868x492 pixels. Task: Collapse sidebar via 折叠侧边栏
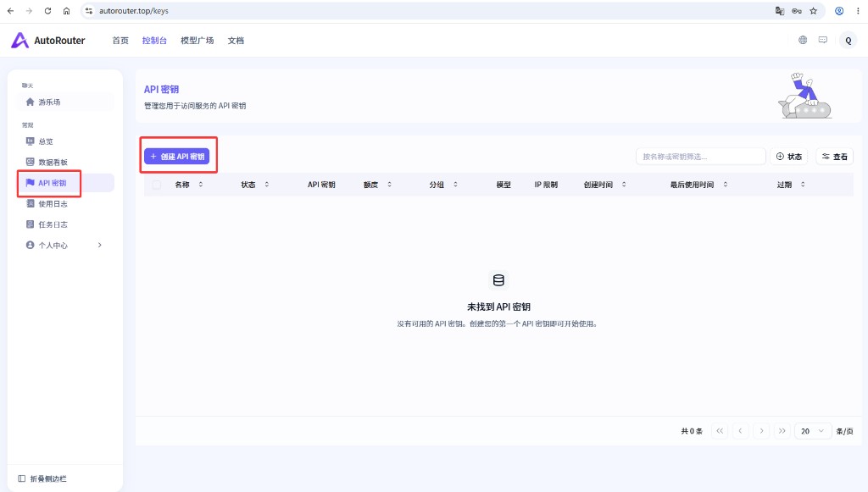click(x=42, y=478)
